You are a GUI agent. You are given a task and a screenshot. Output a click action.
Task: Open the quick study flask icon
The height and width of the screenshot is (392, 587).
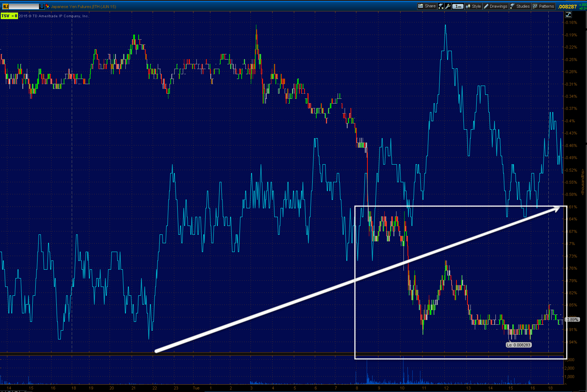click(441, 6)
